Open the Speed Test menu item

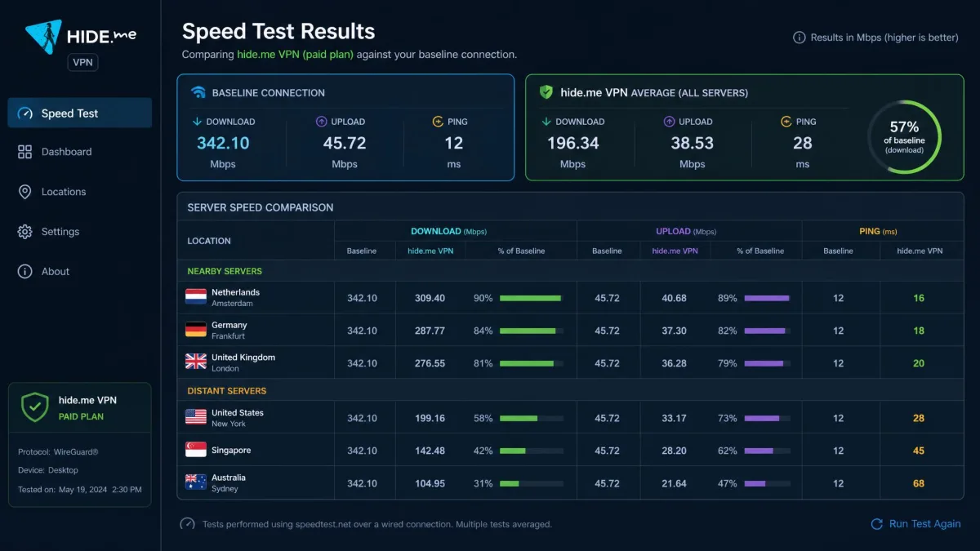[79, 113]
